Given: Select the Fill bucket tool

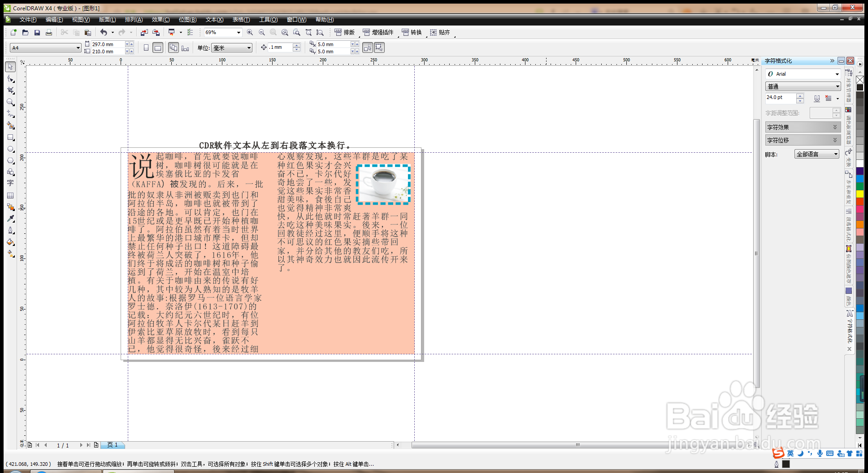Looking at the screenshot, I should click(10, 242).
